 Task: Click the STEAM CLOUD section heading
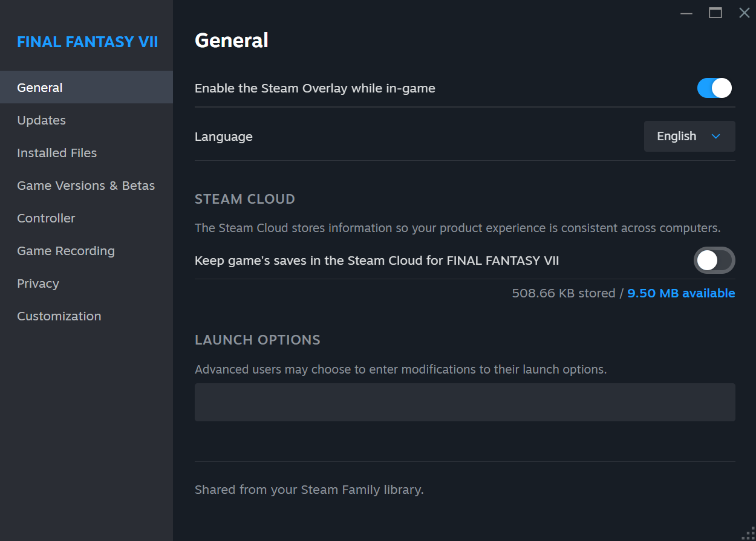(245, 199)
